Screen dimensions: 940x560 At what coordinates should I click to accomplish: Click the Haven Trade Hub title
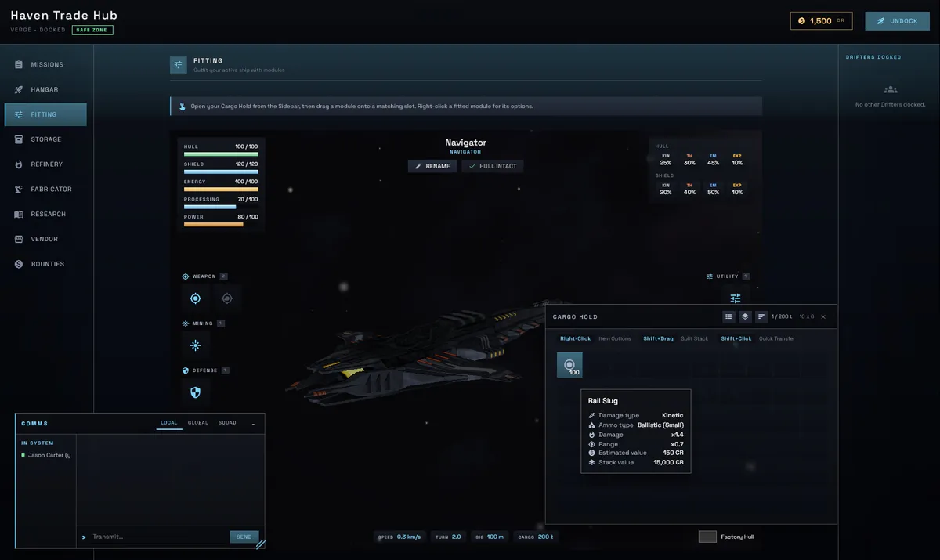[64, 16]
